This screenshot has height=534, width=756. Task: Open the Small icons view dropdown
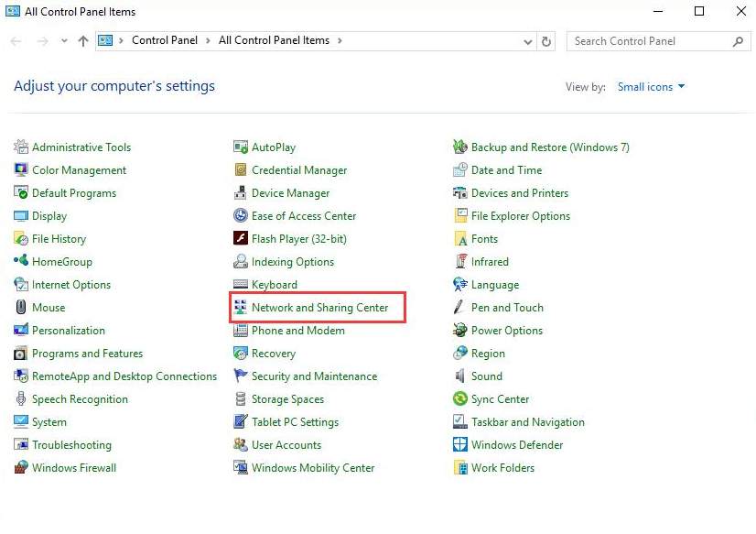pos(651,87)
